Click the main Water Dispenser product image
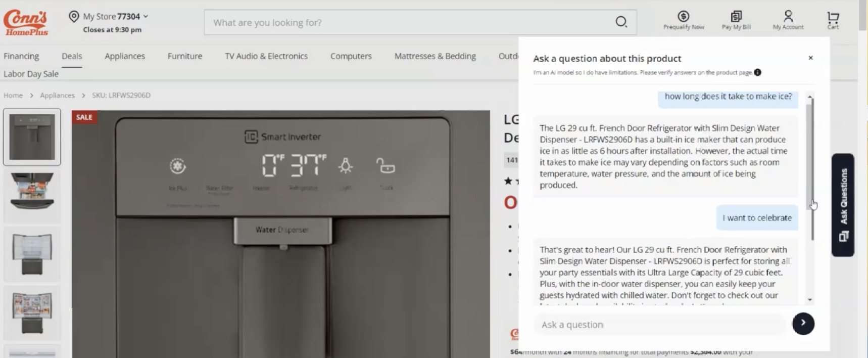 [x=281, y=234]
